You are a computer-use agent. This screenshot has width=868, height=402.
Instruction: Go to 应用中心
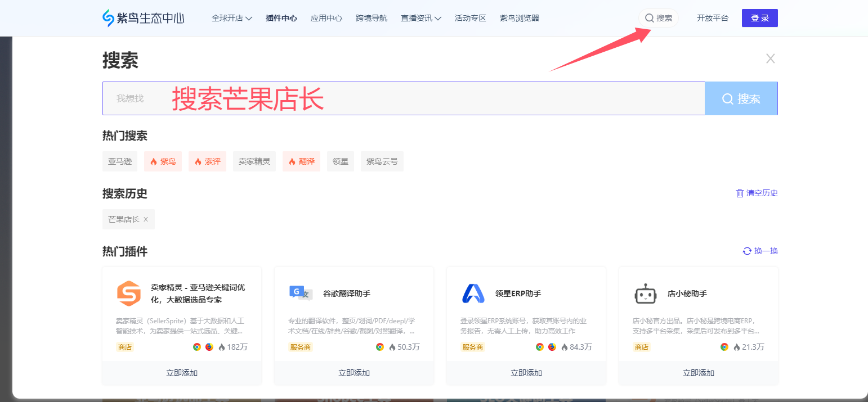coord(326,18)
